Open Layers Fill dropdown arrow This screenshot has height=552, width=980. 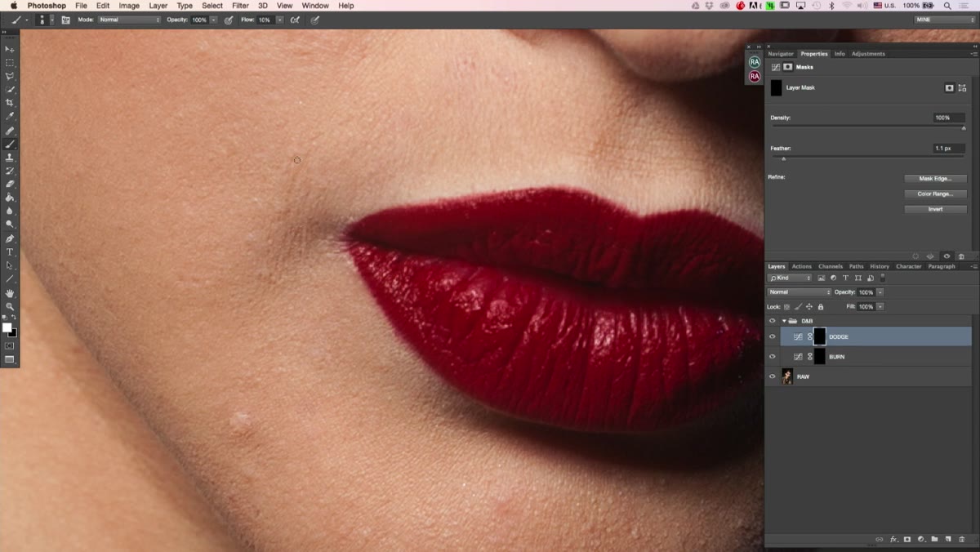(880, 307)
